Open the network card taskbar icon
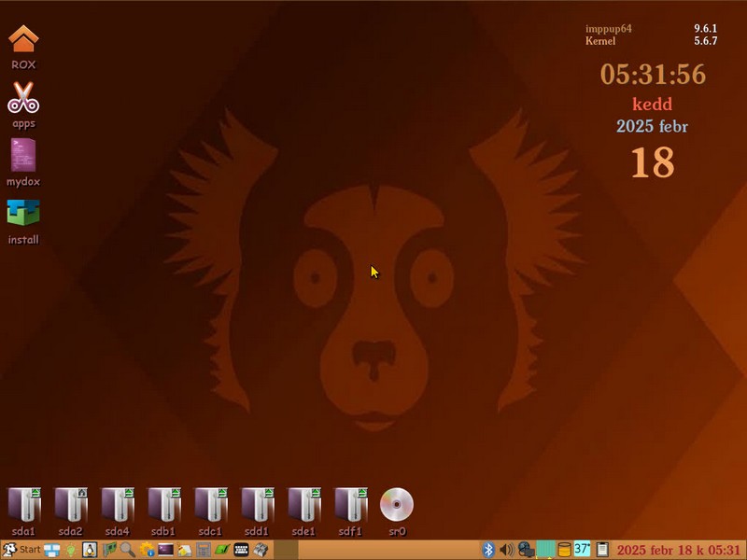 109,550
